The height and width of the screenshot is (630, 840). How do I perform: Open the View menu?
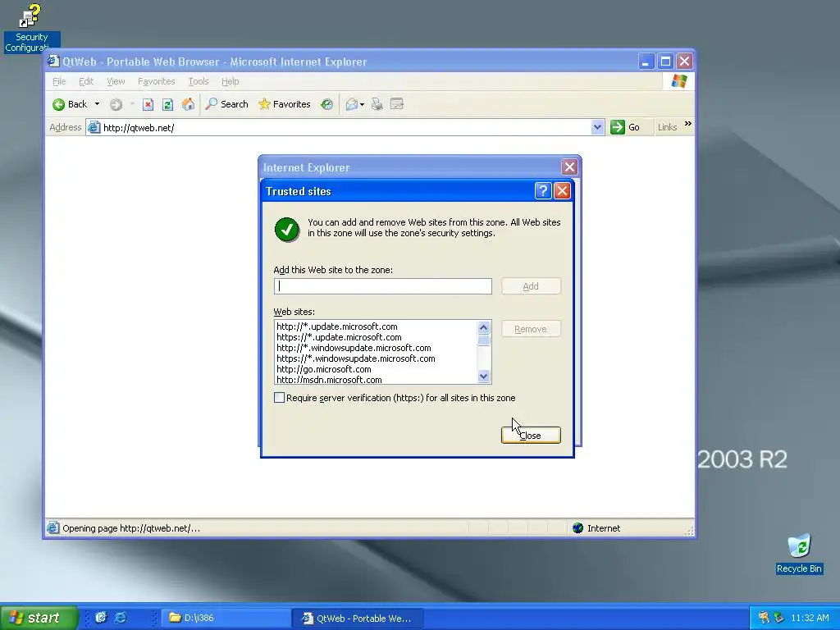click(116, 81)
